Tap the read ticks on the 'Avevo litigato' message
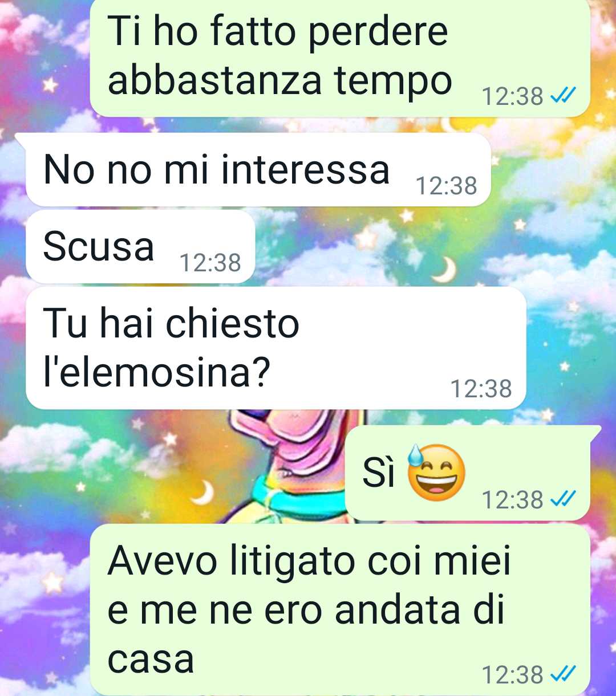Viewport: 616px width, 696px height. [x=563, y=674]
